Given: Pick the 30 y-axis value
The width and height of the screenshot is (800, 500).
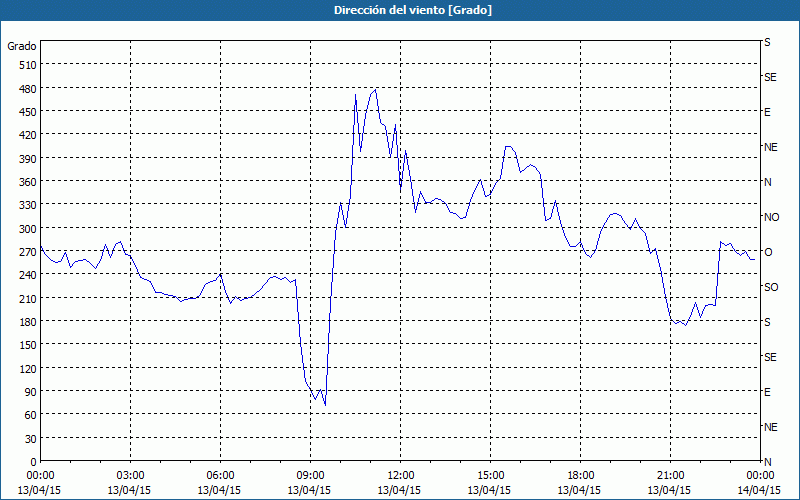Looking at the screenshot, I should coord(31,438).
